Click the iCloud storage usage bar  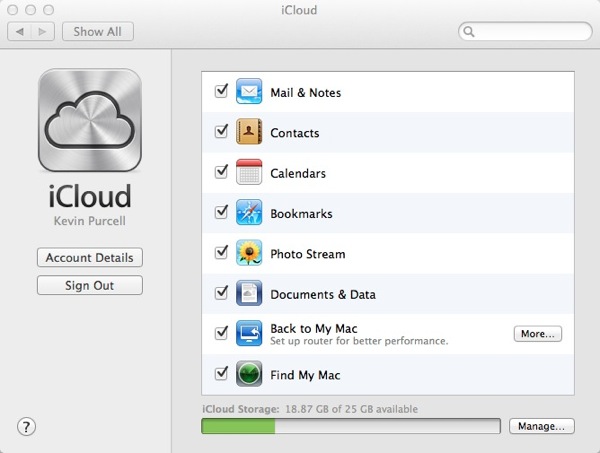click(x=351, y=426)
